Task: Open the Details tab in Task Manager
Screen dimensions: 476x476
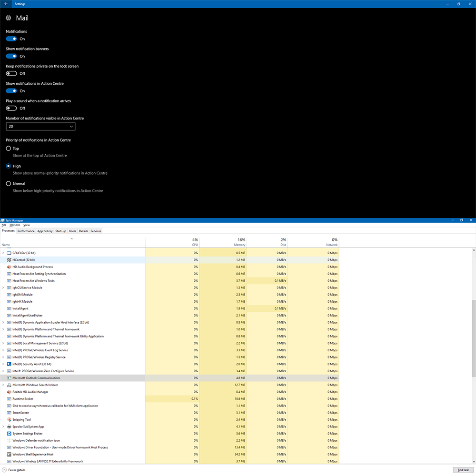Action: pos(83,231)
